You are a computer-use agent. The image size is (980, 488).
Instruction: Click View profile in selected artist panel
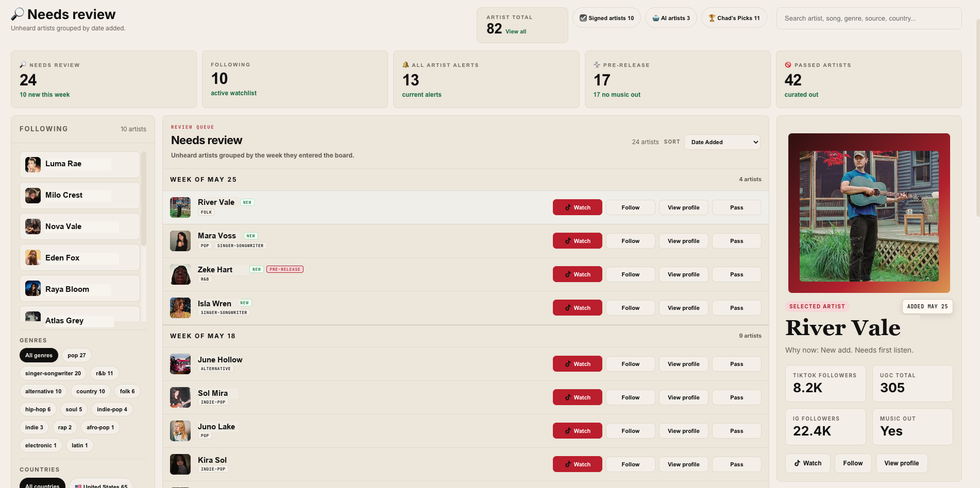tap(902, 463)
